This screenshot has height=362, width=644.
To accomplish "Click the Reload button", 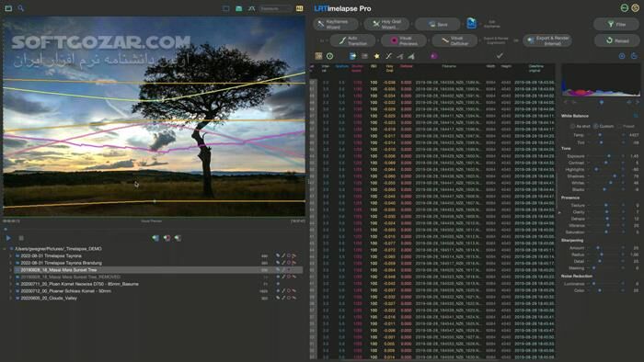I will [x=616, y=40].
